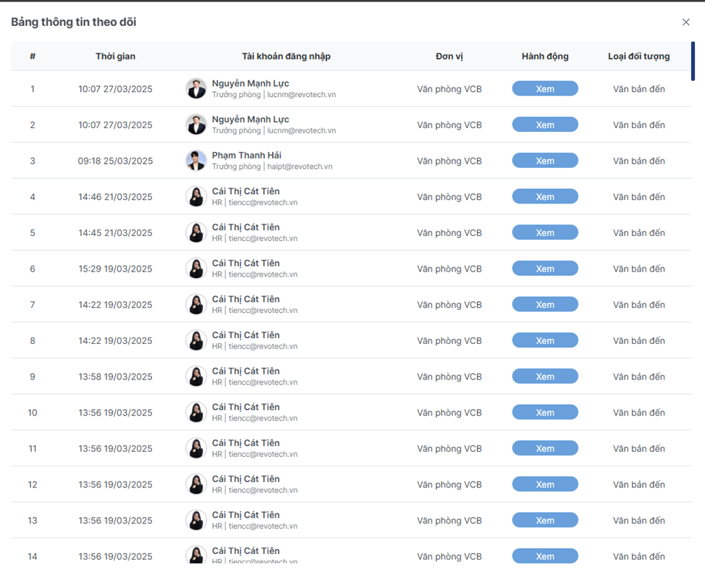Click Cái Thị Cát Tiên avatar in row 9
Viewport: 705px width, 588px height.
(x=196, y=377)
